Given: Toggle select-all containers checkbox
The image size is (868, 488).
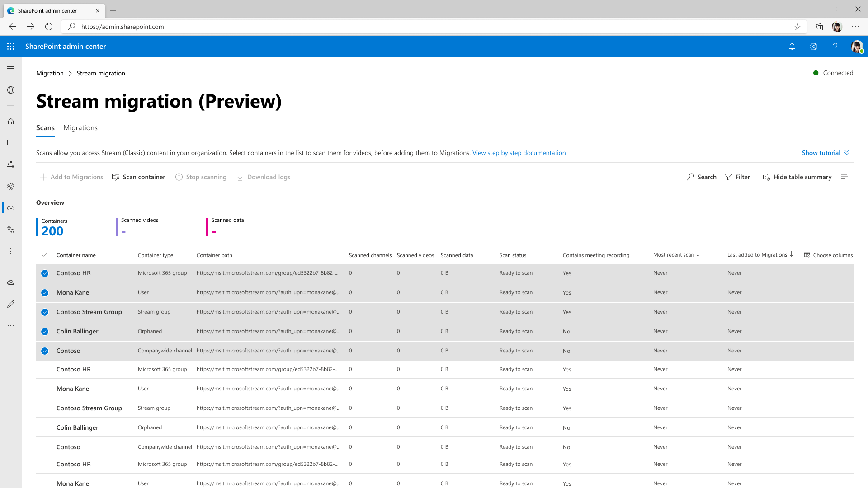Looking at the screenshot, I should [45, 254].
